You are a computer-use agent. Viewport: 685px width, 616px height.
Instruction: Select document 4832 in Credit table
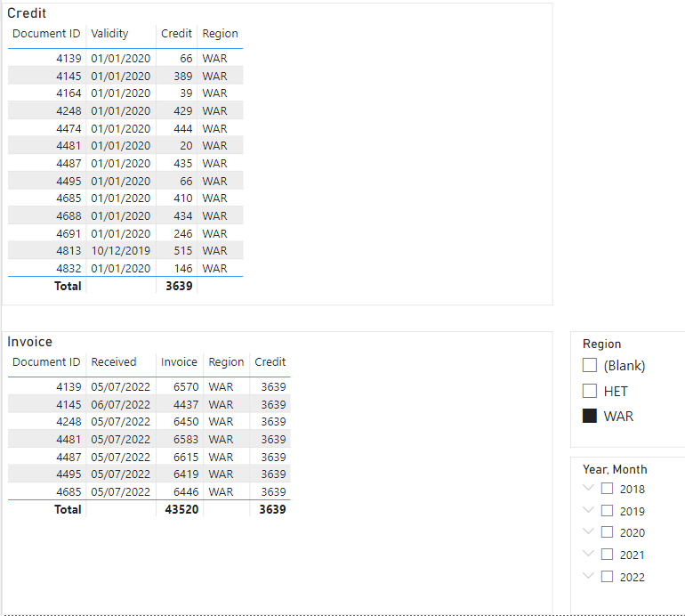click(x=68, y=269)
